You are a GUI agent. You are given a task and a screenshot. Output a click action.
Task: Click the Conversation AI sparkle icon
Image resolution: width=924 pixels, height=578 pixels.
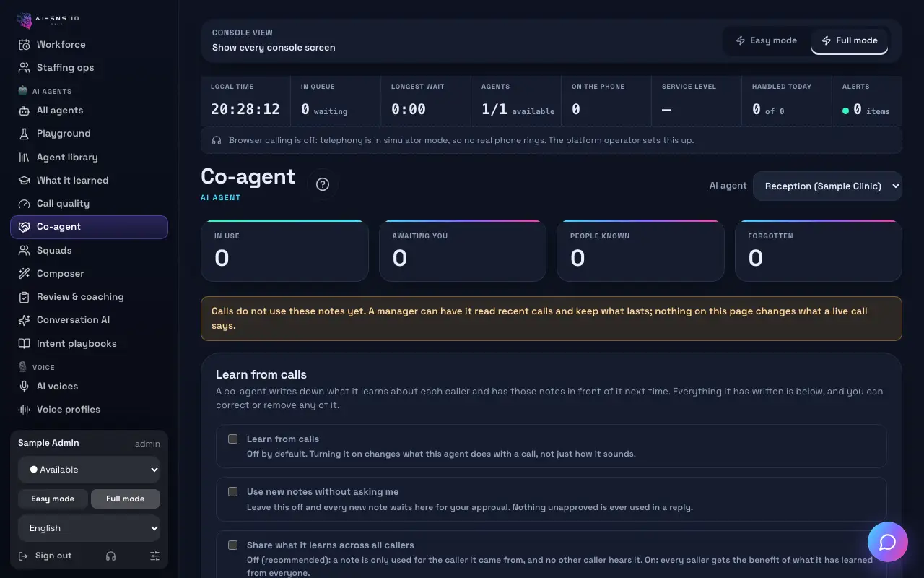coord(25,320)
